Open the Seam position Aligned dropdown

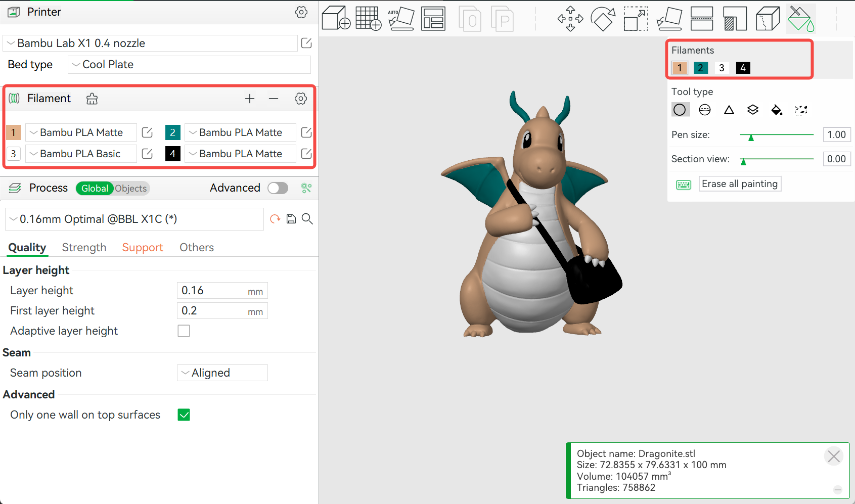222,373
